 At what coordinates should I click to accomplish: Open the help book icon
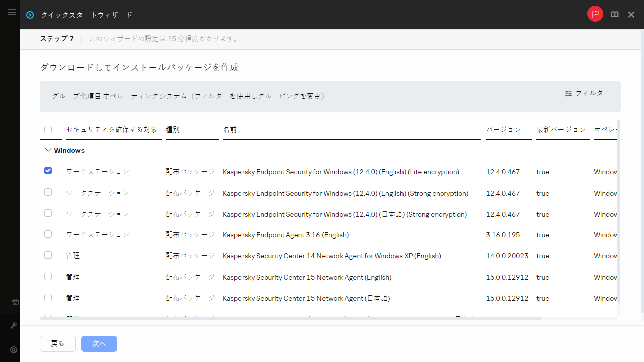pos(614,15)
